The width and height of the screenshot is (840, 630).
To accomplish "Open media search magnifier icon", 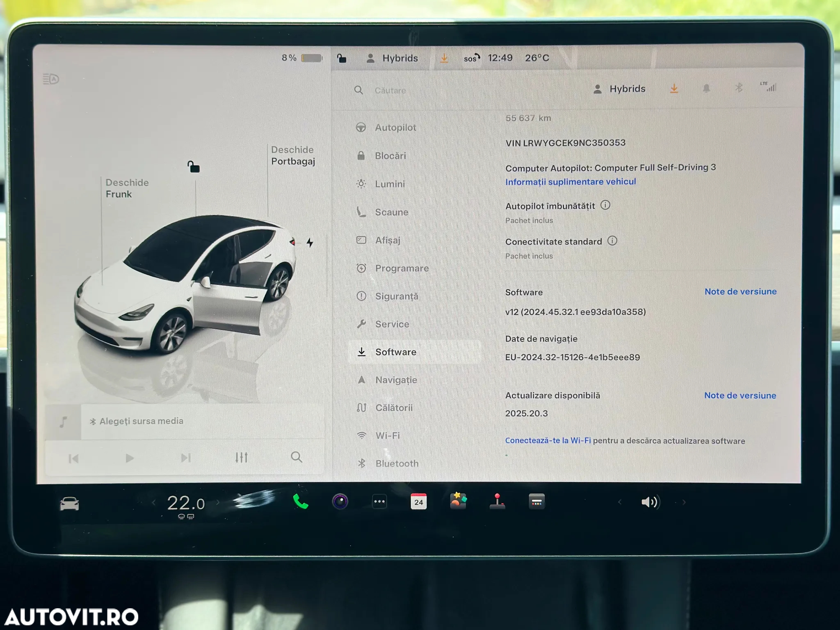I will 297,457.
